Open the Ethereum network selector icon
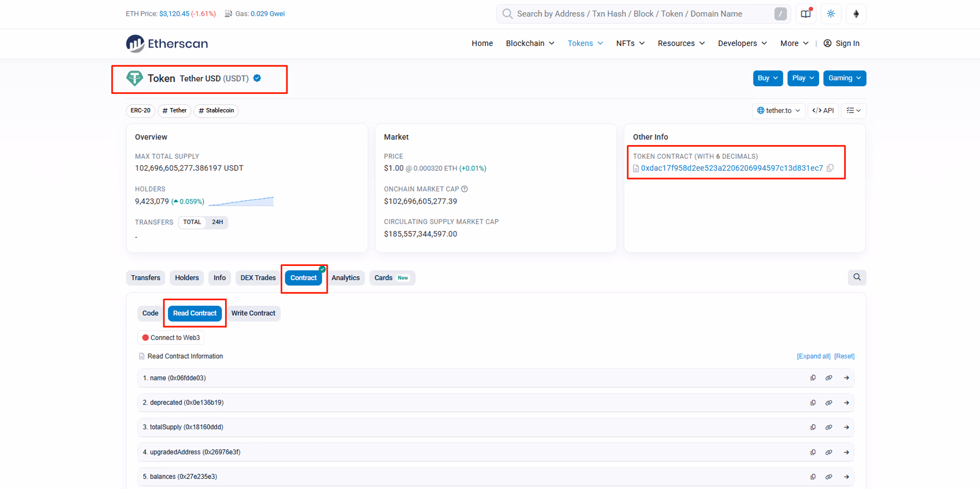 tap(856, 14)
